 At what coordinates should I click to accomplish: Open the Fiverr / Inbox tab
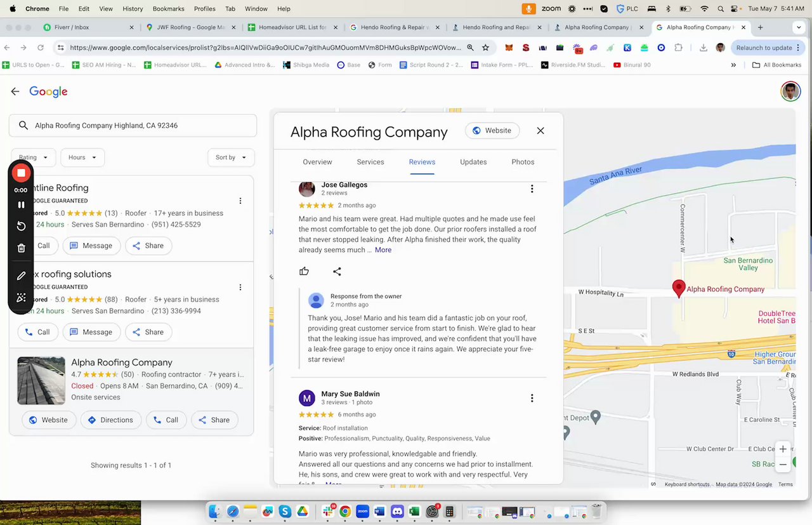(89, 27)
